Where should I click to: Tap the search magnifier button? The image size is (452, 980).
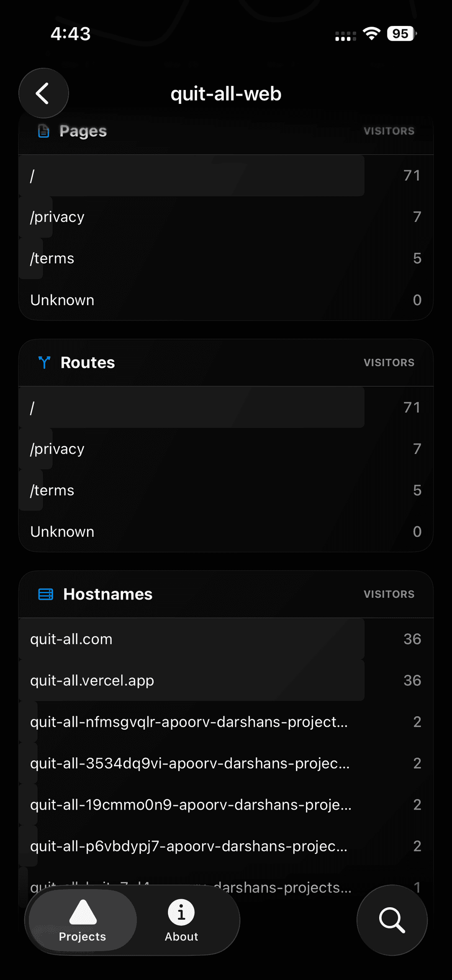[x=392, y=920]
